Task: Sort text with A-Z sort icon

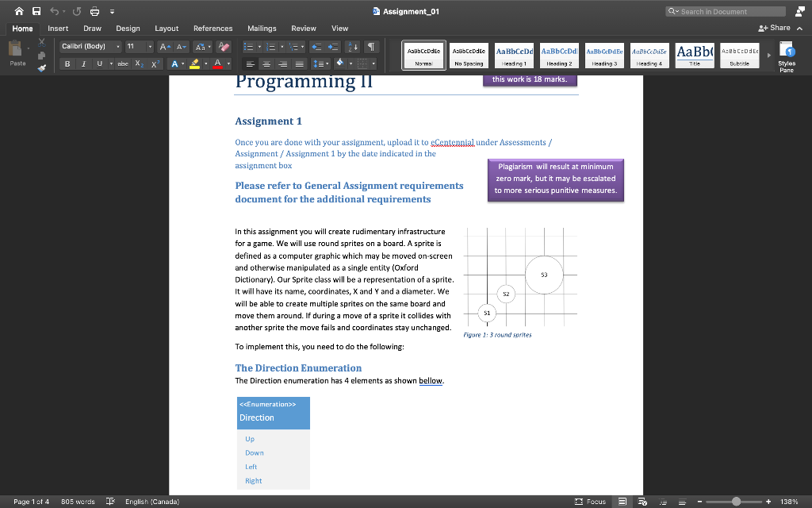Action: coord(352,47)
